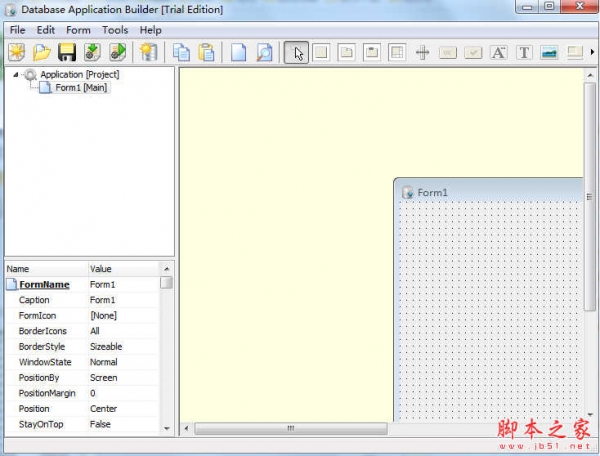
Task: Click the StayOnTop value False
Action: 100,424
